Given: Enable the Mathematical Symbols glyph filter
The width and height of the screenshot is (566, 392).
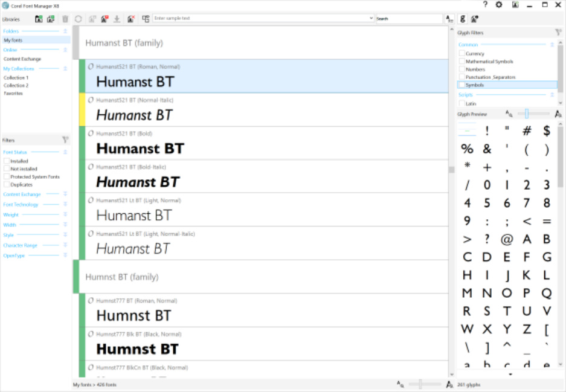Looking at the screenshot, I should 461,62.
